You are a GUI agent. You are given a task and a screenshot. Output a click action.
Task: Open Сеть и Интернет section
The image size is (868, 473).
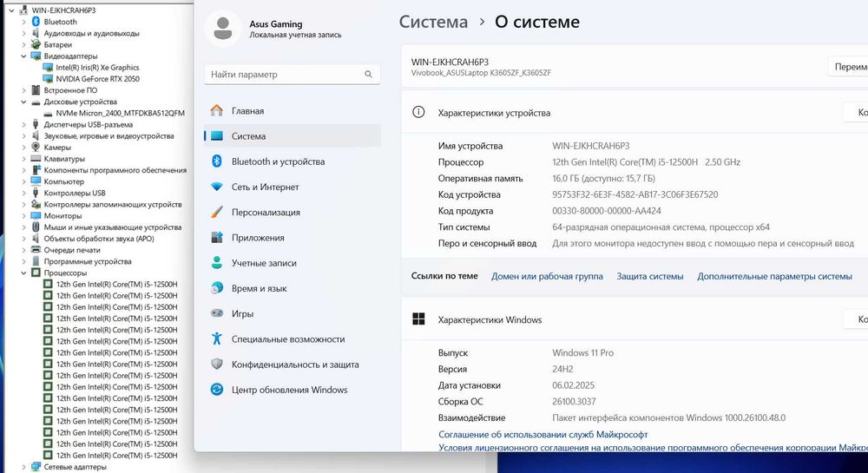click(293, 187)
